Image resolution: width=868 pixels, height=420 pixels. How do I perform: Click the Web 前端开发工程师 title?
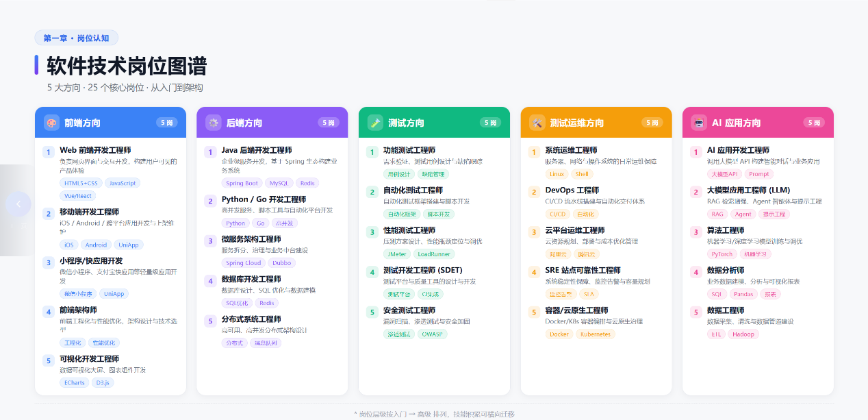pyautogui.click(x=95, y=150)
